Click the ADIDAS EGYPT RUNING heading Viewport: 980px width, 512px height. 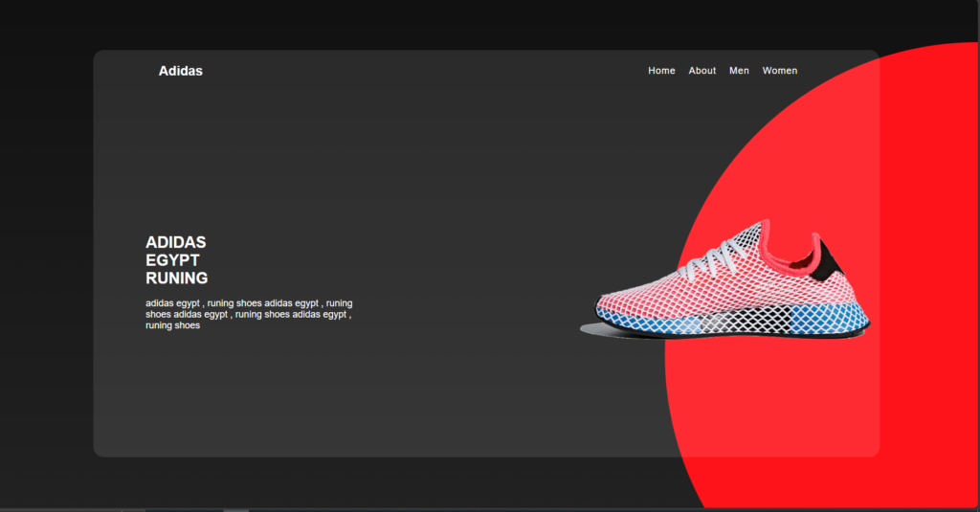[x=177, y=260]
